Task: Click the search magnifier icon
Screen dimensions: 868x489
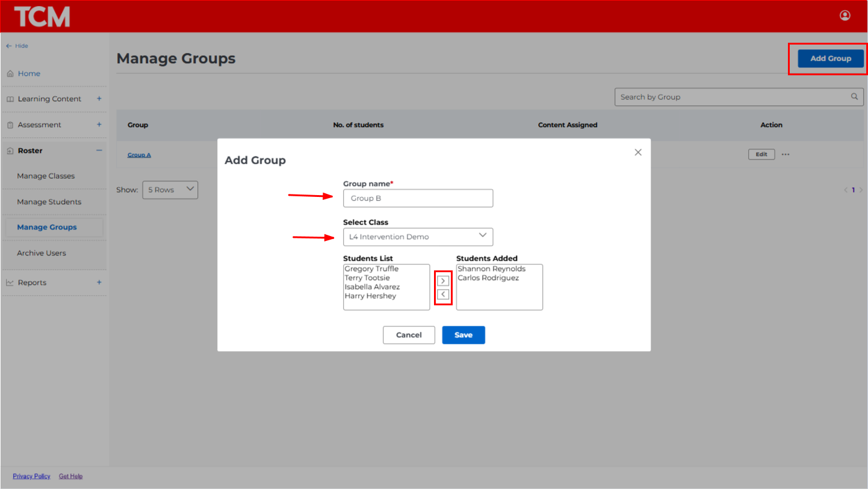Action: click(854, 97)
